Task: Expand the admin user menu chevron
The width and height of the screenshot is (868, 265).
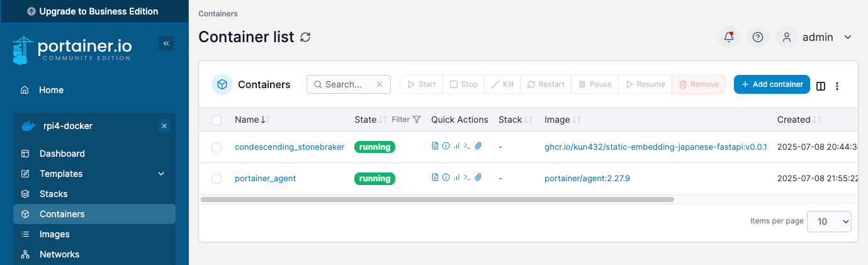Action: [848, 37]
